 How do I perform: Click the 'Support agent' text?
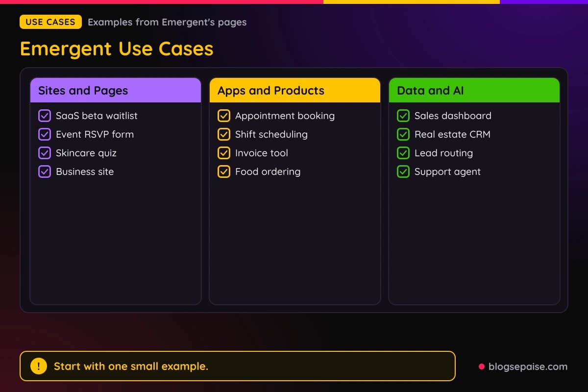pyautogui.click(x=447, y=171)
